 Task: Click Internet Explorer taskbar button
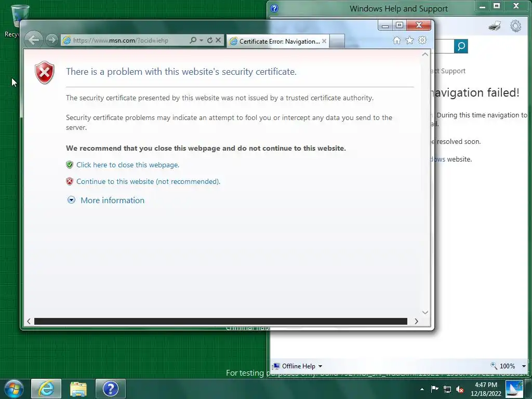point(46,389)
